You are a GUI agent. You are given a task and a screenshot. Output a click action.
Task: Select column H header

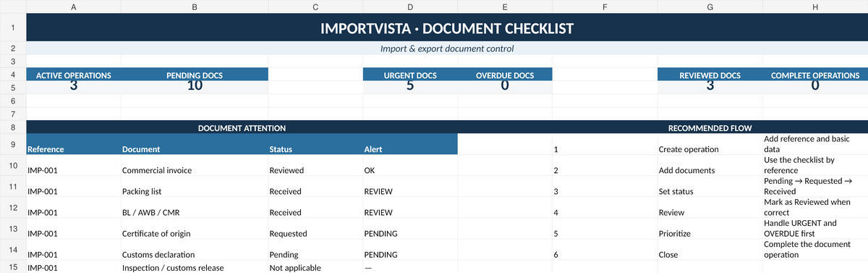point(815,7)
